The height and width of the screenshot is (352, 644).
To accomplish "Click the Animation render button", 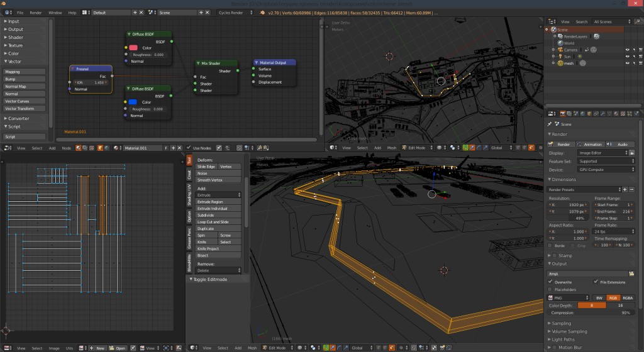I will 590,145.
